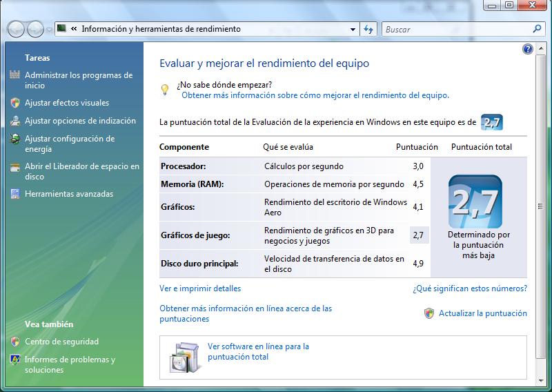Screen dimensions: 552x392
Task: Open the recent pages dropdown arrow
Action: [49, 30]
